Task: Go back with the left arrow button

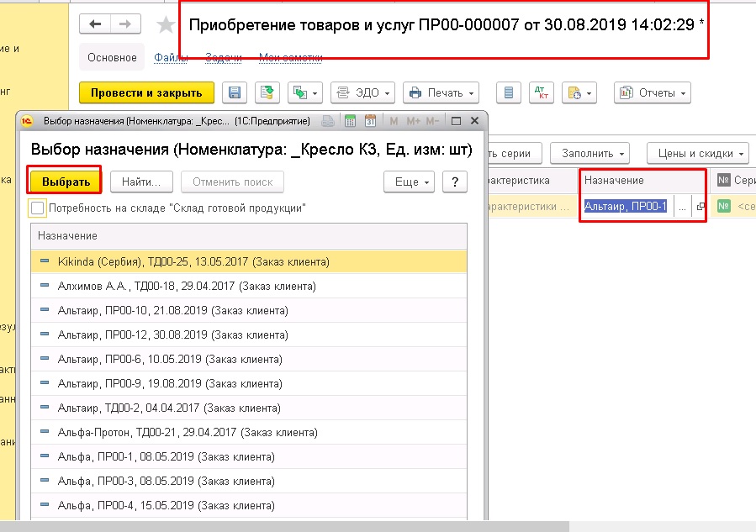Action: (95, 24)
